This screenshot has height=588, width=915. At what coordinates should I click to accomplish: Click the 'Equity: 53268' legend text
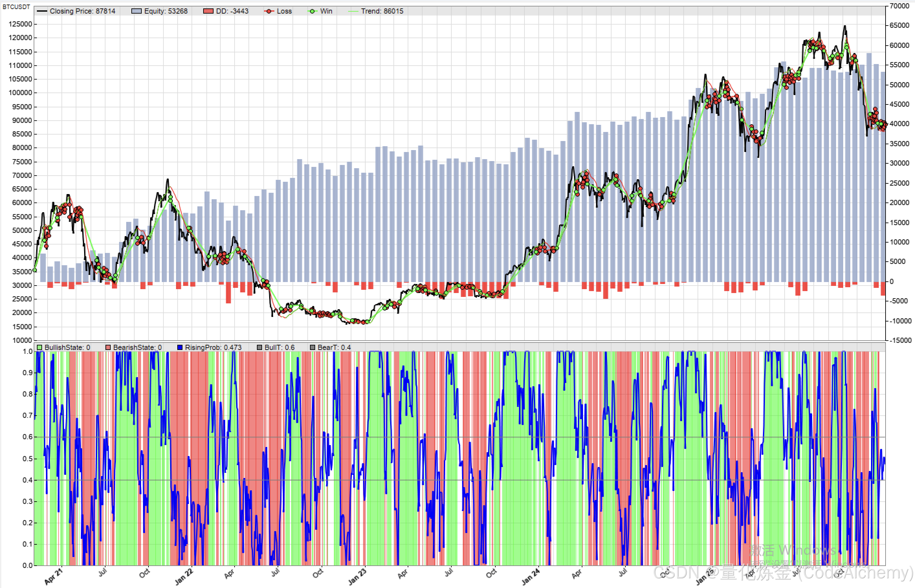(x=166, y=11)
